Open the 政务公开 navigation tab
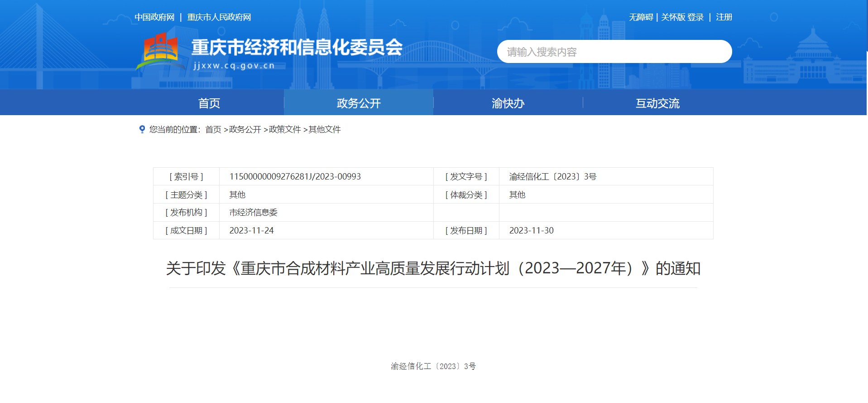Screen dimensions: 868x403 point(359,103)
